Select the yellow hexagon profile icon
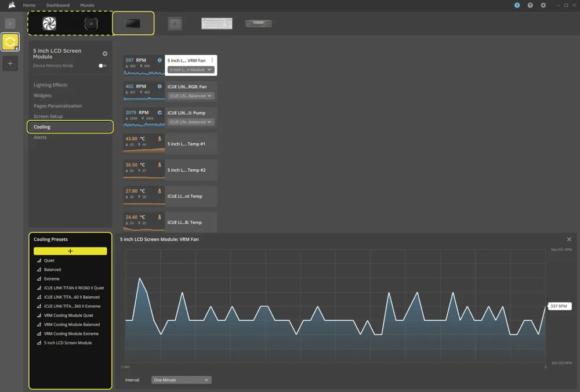Screen dimensions: 580x392 [10, 42]
